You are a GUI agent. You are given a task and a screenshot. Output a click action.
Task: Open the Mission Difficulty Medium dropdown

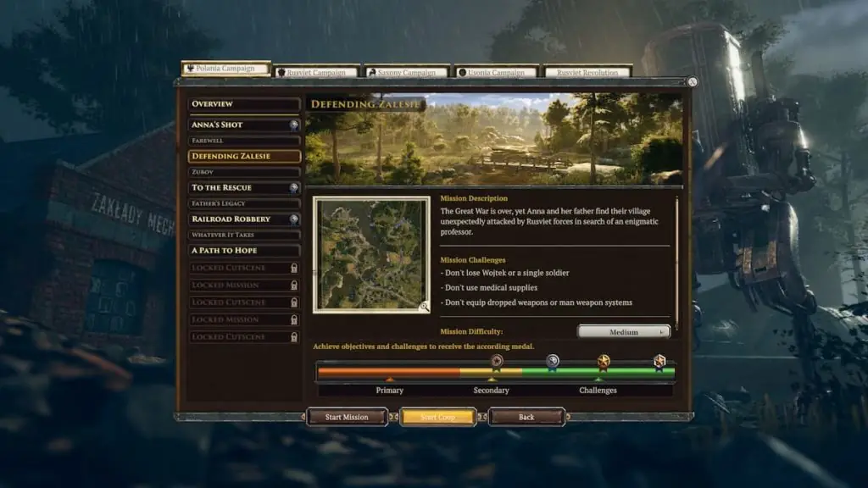click(624, 332)
